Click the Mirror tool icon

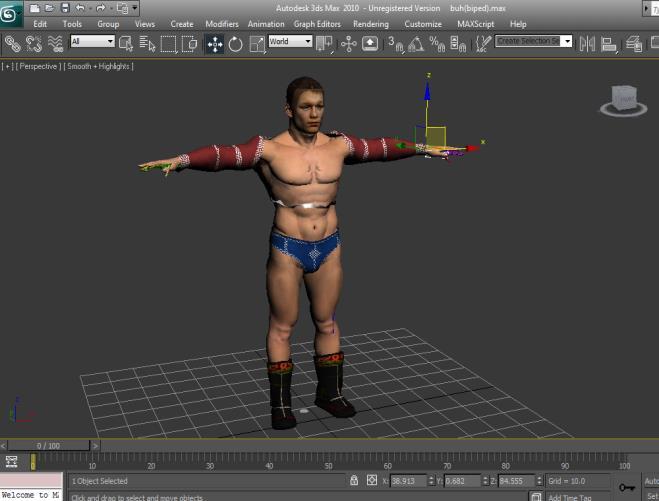click(587, 44)
